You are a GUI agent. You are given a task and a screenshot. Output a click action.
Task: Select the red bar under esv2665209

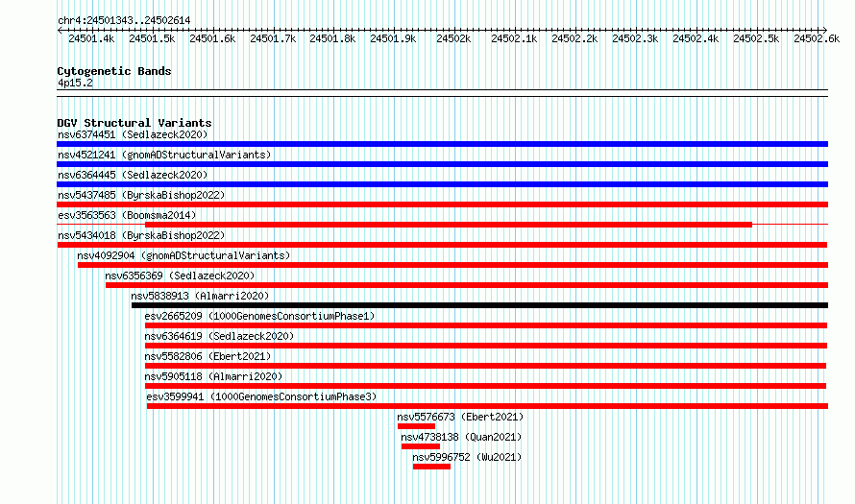pos(486,325)
